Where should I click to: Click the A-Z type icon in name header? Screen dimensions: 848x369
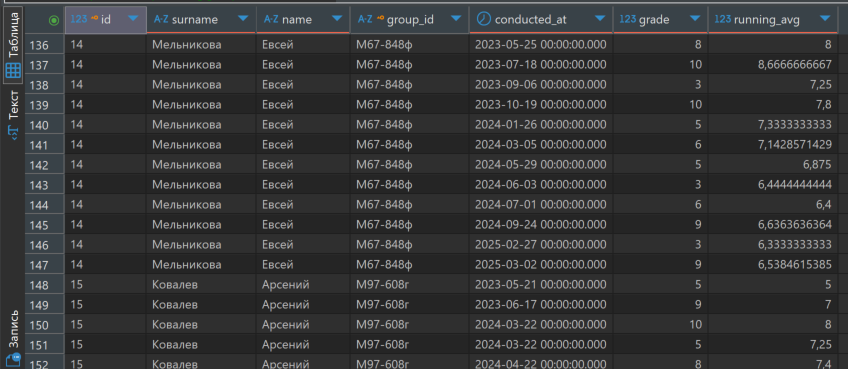[x=271, y=19]
